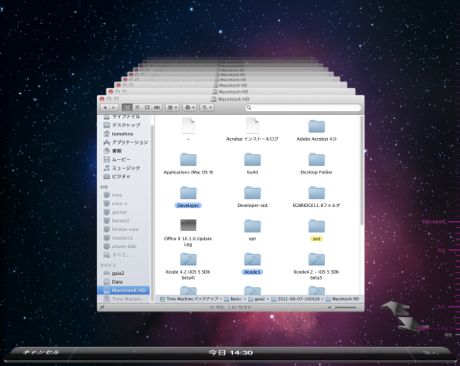Go forward in Finder toolbar
The height and width of the screenshot is (366, 460).
(x=114, y=107)
